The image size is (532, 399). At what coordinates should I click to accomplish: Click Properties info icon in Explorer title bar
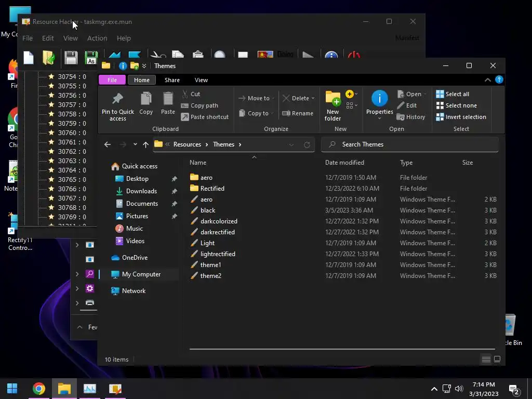click(123, 66)
